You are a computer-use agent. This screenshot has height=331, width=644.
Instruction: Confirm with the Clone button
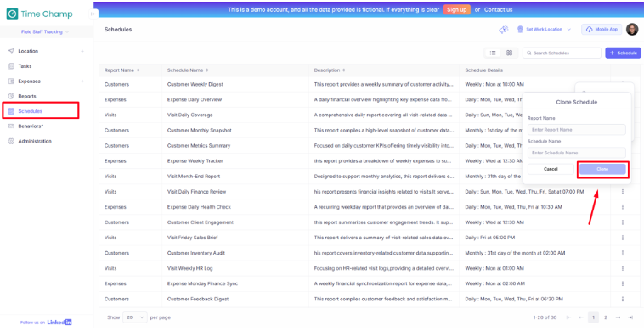pyautogui.click(x=602, y=169)
